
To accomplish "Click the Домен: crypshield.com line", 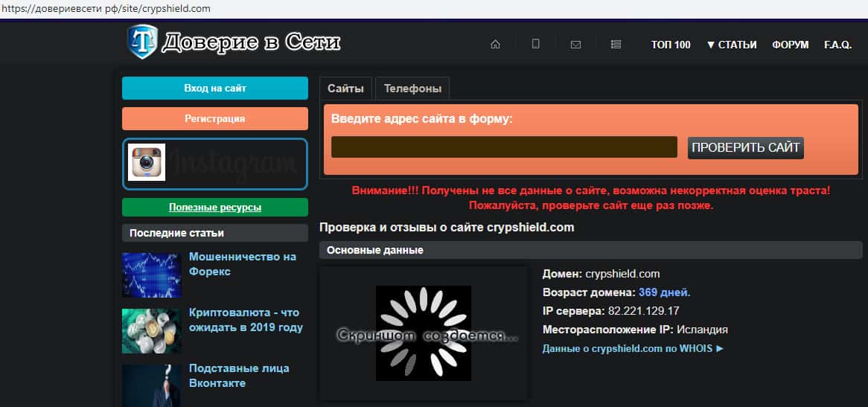I will point(601,274).
